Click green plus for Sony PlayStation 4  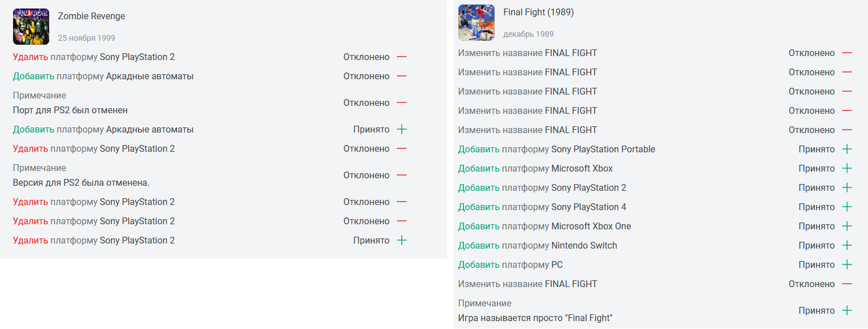[847, 207]
